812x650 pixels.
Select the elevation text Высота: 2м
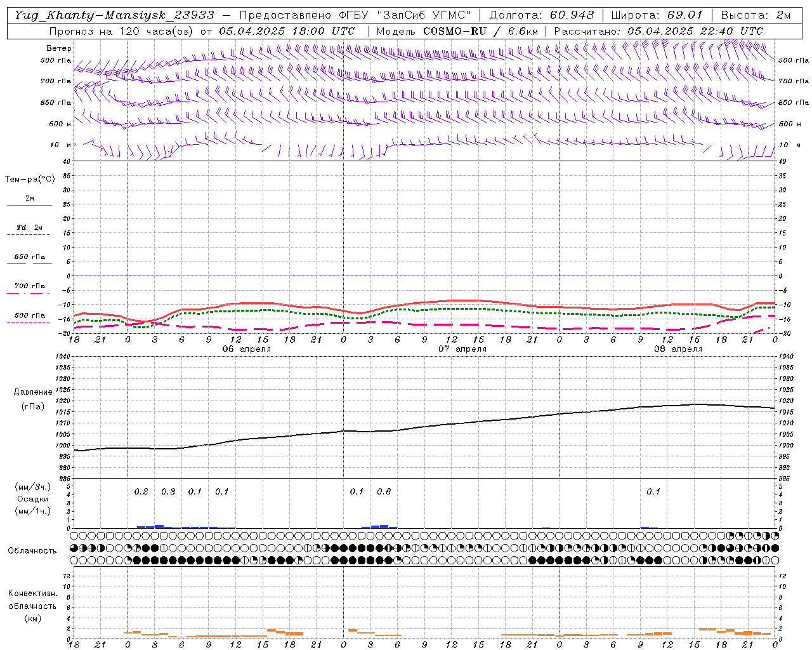pyautogui.click(x=755, y=15)
